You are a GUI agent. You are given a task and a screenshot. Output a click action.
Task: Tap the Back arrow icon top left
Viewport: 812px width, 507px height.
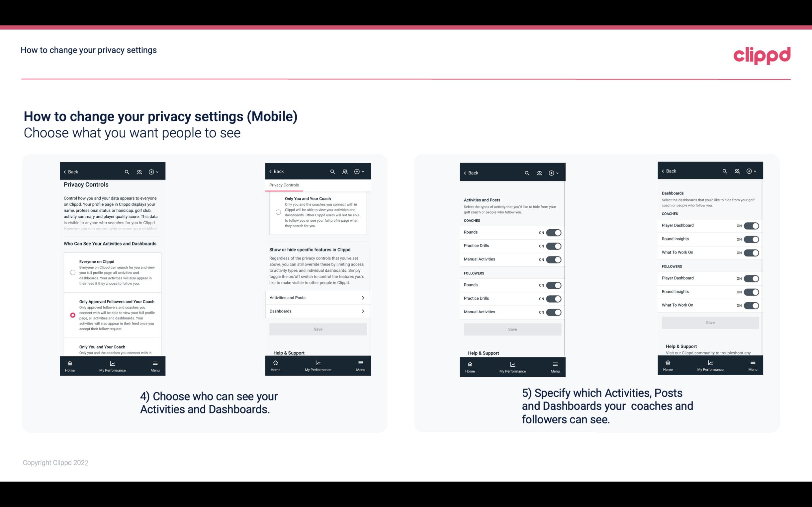65,172
